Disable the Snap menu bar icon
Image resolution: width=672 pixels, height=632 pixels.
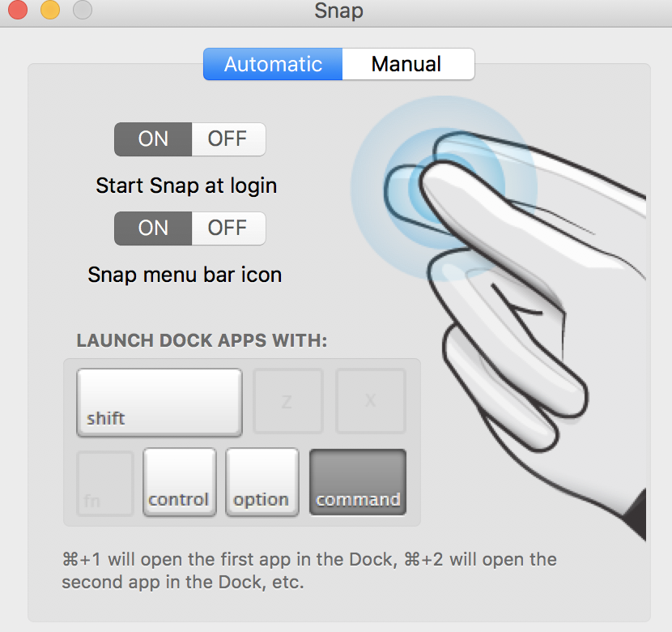(x=228, y=228)
